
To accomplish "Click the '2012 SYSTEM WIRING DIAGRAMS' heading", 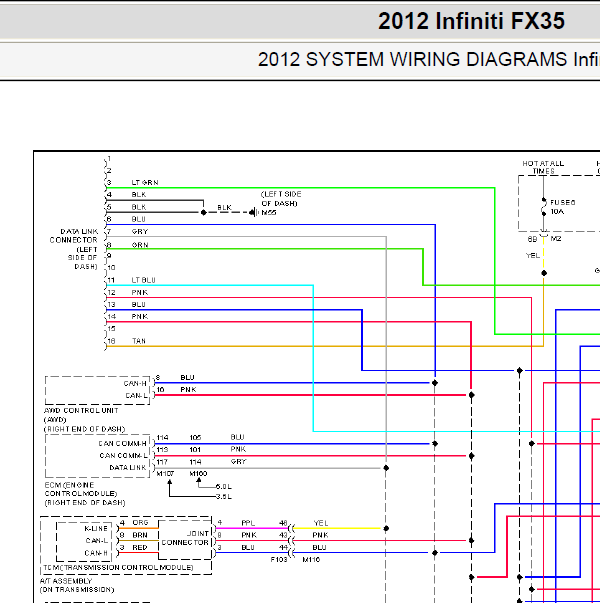I will click(413, 60).
